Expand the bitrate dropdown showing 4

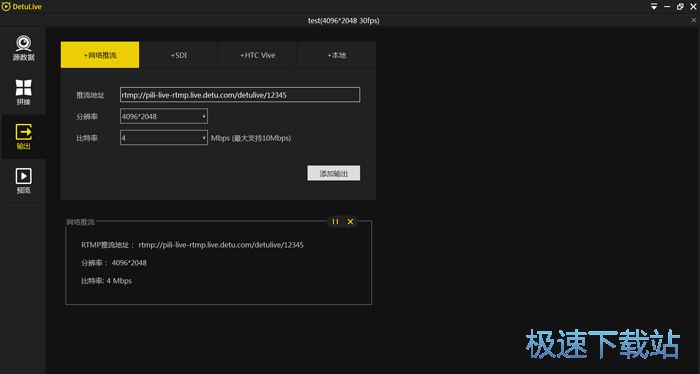pyautogui.click(x=164, y=138)
